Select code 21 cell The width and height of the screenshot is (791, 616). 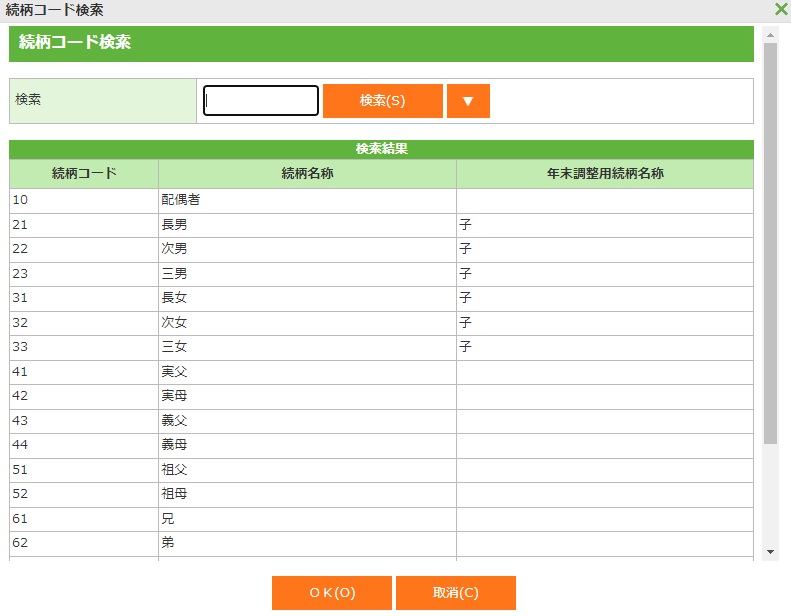84,225
